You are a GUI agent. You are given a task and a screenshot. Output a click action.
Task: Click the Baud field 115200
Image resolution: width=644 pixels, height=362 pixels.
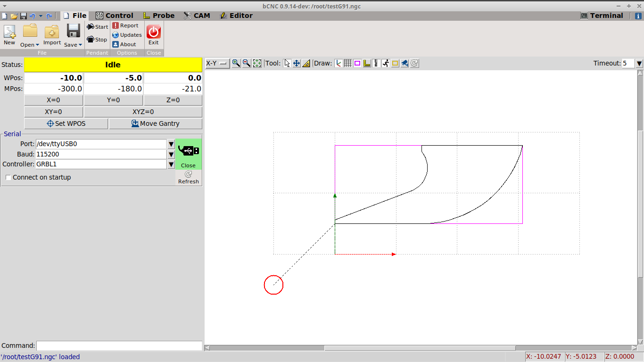pos(101,154)
